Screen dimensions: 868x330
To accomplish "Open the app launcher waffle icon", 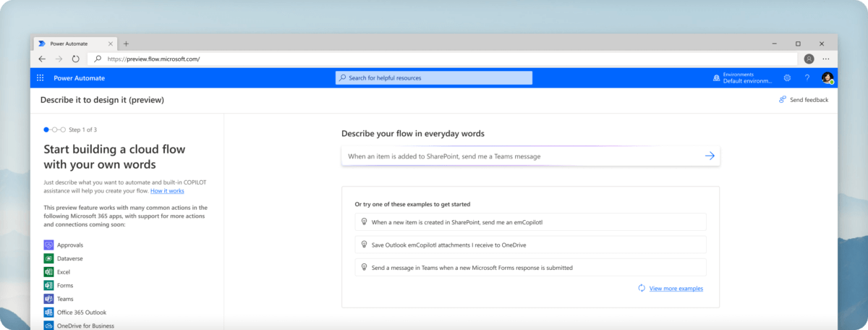I will click(x=40, y=78).
